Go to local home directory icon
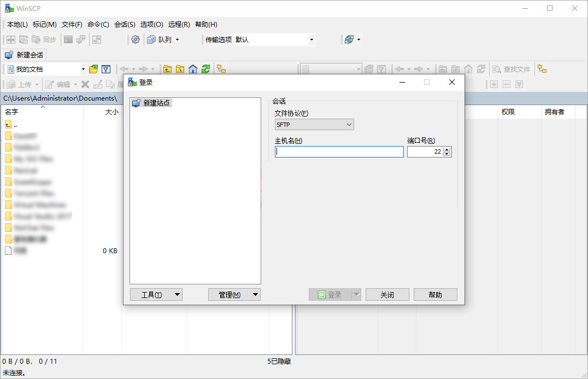 click(x=193, y=69)
